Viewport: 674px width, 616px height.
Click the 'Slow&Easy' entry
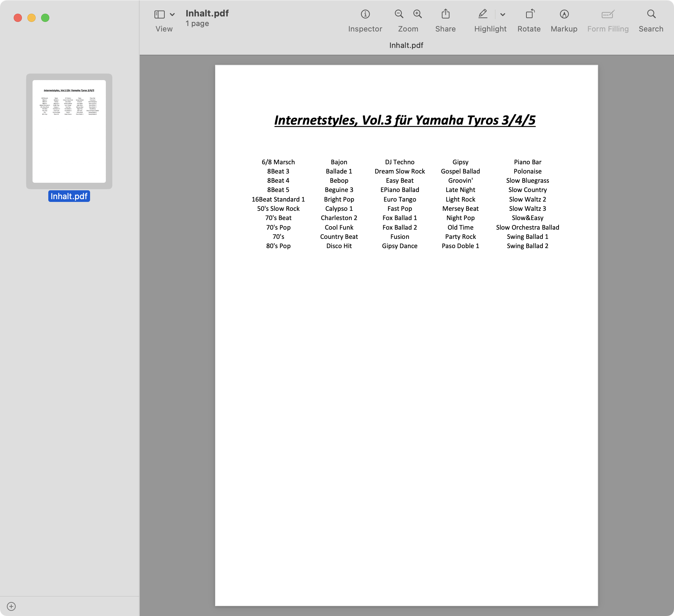coord(527,218)
